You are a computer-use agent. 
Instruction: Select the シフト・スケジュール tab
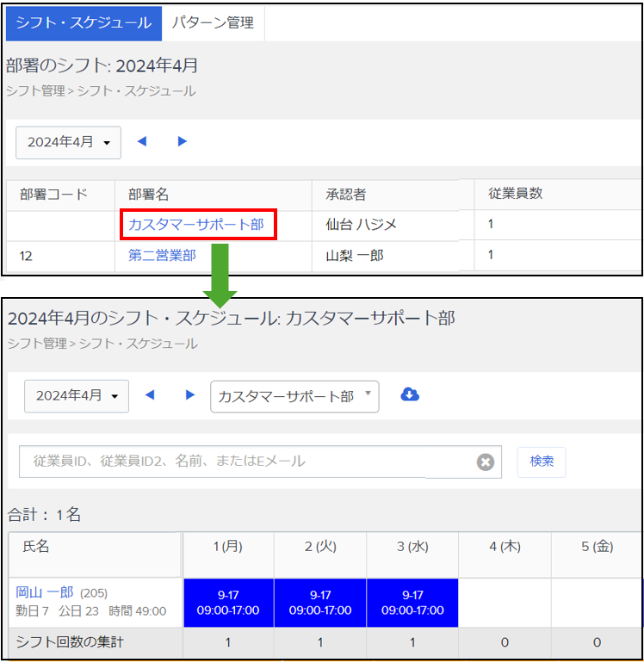(84, 23)
